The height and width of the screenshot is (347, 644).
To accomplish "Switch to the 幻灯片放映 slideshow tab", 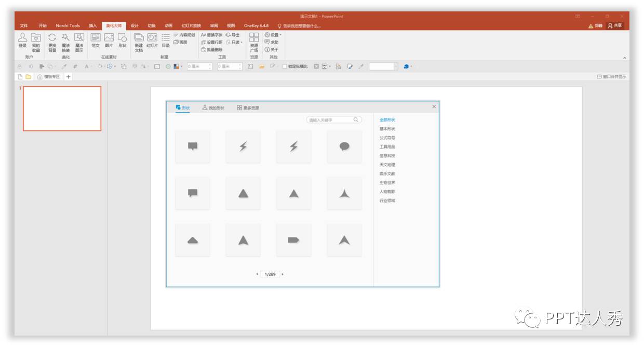I will tap(191, 25).
